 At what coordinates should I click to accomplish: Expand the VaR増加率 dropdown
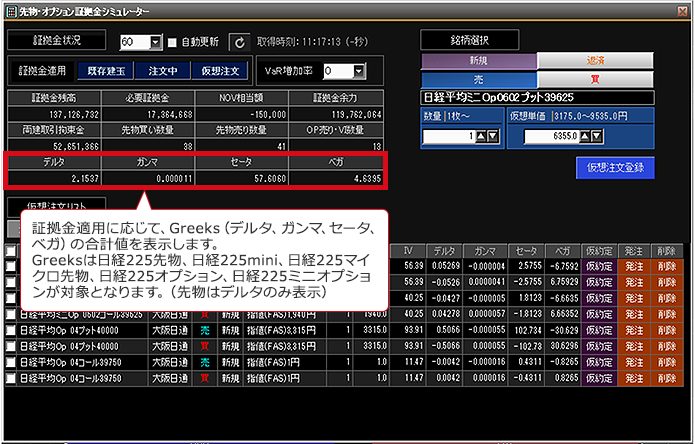tap(359, 71)
